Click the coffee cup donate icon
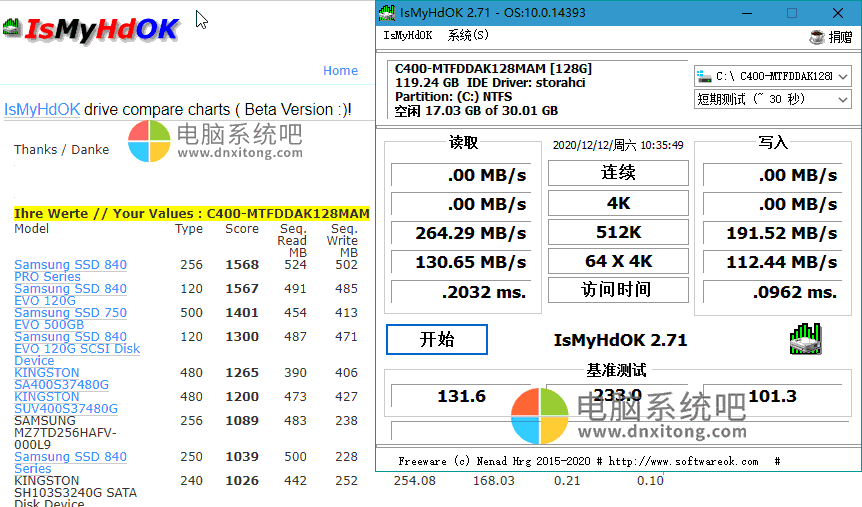 (x=817, y=37)
